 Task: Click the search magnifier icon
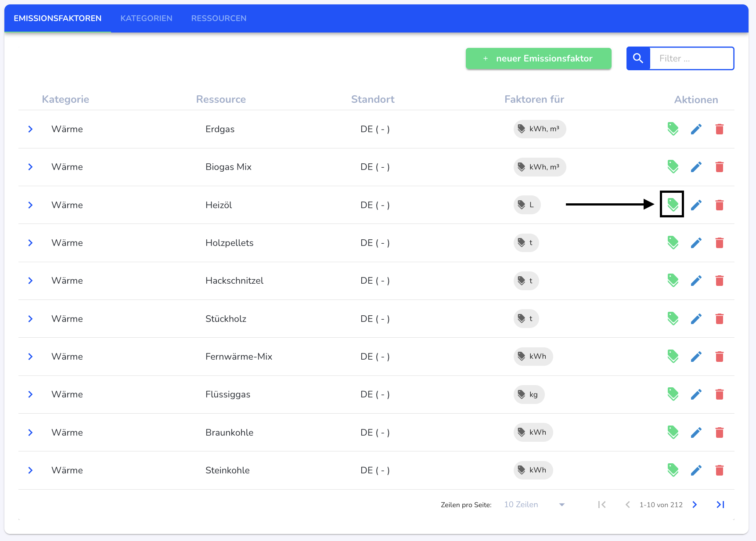pos(638,58)
